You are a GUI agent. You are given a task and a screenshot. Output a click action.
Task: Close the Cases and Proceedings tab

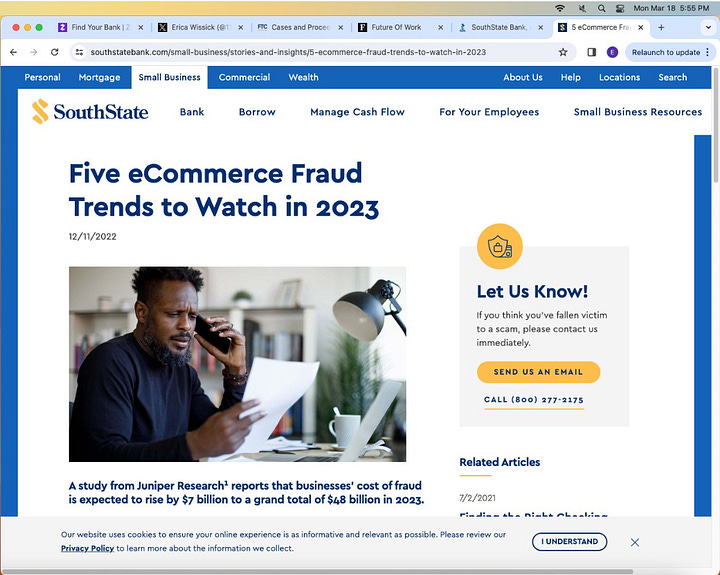[341, 28]
